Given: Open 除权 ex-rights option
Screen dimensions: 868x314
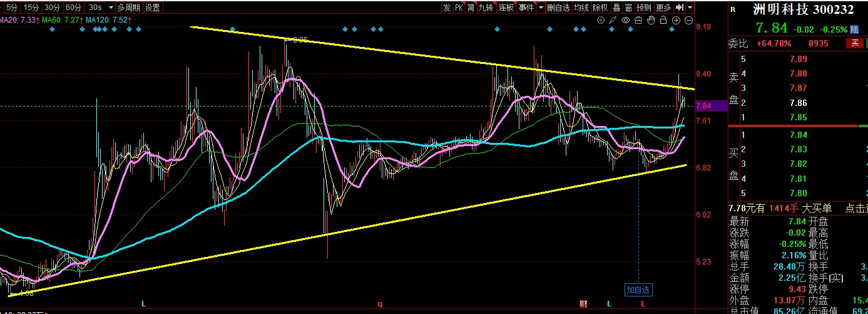Looking at the screenshot, I should pyautogui.click(x=600, y=8).
